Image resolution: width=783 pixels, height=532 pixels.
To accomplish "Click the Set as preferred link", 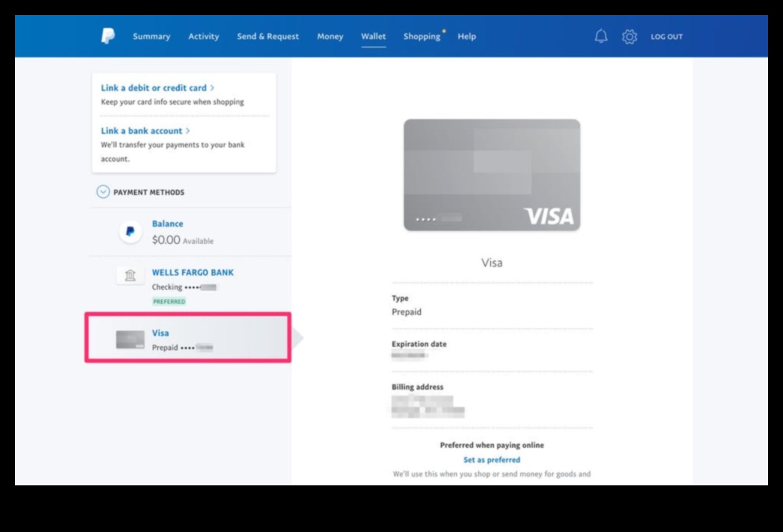I will coord(492,460).
